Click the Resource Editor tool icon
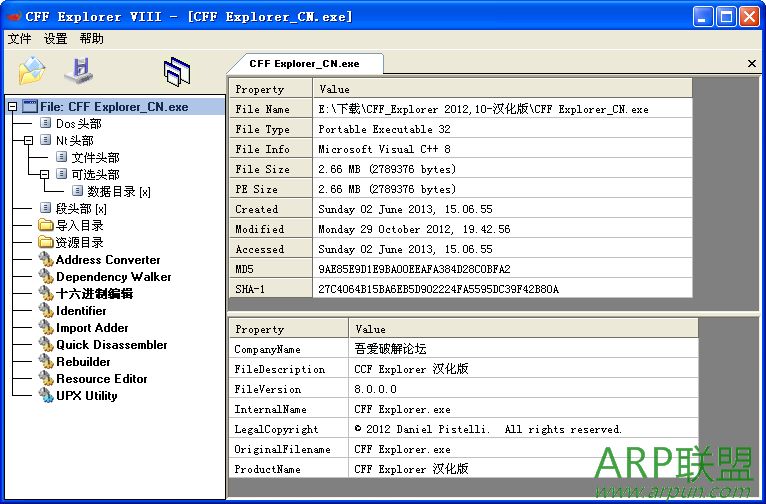Image resolution: width=766 pixels, height=504 pixels. tap(46, 378)
